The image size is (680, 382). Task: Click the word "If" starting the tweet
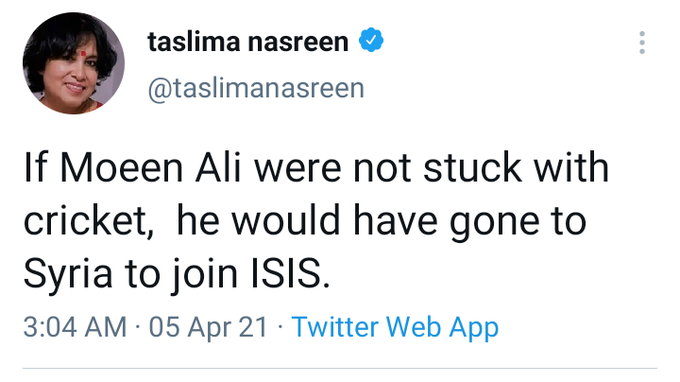(35, 168)
